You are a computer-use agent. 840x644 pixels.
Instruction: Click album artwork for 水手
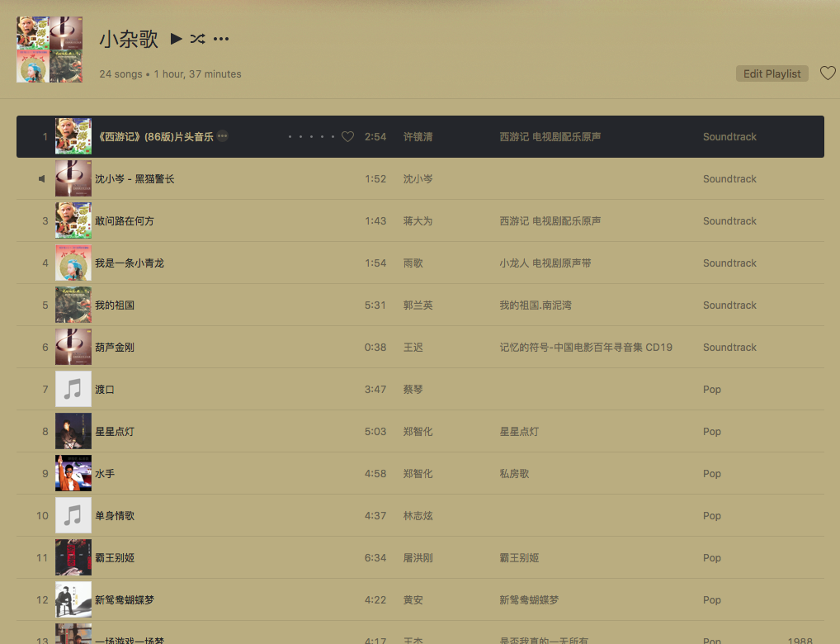pyautogui.click(x=73, y=474)
